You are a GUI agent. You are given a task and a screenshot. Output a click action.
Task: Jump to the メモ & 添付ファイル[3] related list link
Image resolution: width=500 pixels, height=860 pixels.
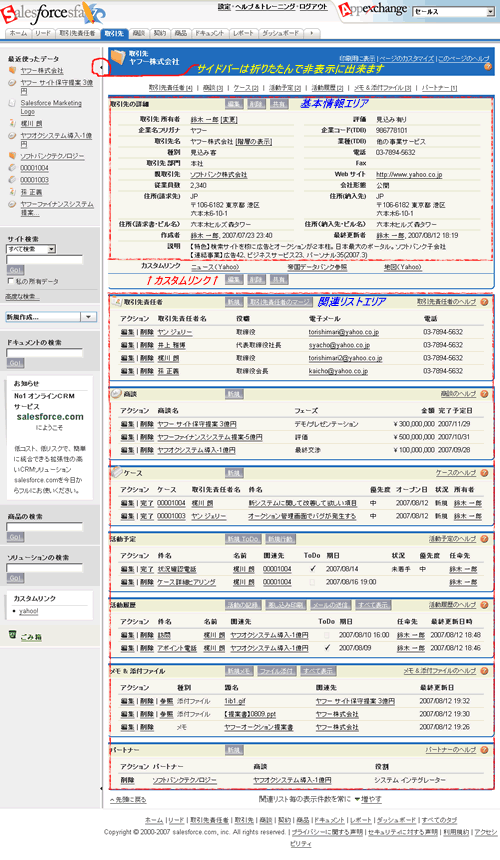click(382, 88)
